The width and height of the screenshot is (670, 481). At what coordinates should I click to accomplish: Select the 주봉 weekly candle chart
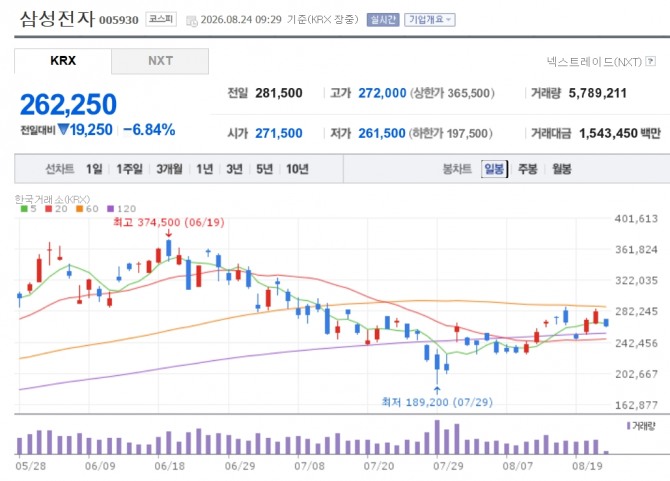pyautogui.click(x=527, y=169)
